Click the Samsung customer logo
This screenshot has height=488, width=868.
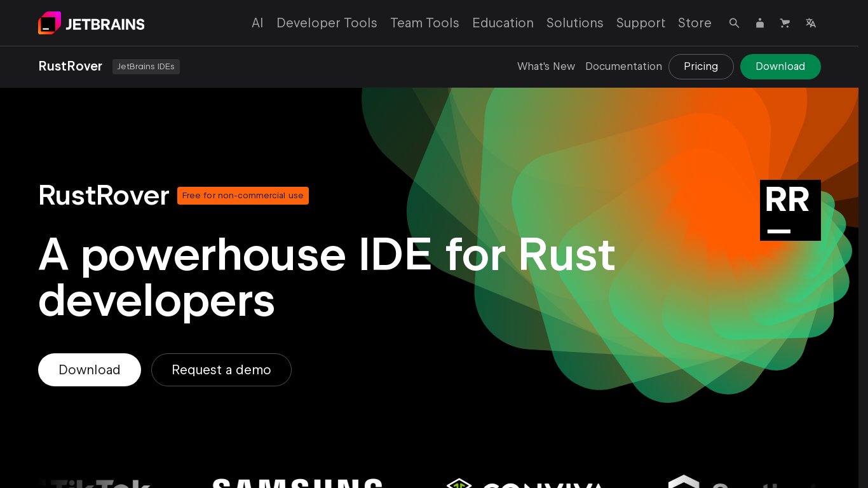coord(297,483)
